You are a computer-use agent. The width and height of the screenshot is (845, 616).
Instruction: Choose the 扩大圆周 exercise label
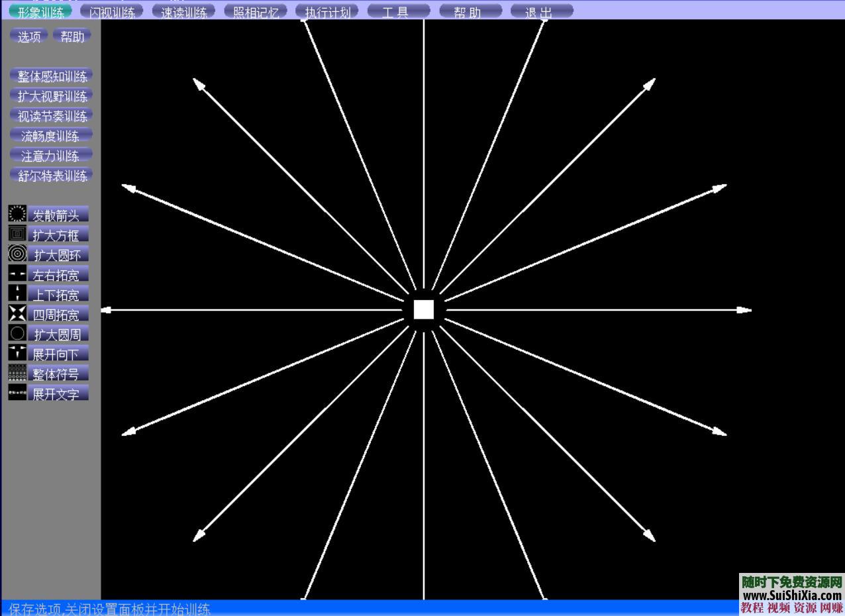(x=58, y=334)
